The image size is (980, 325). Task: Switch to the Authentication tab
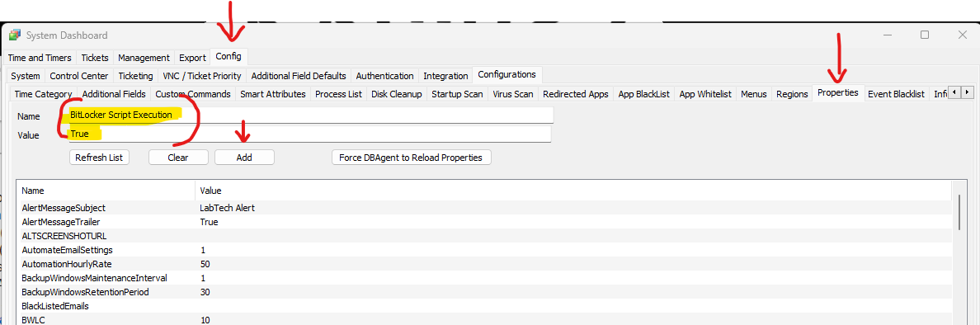384,76
